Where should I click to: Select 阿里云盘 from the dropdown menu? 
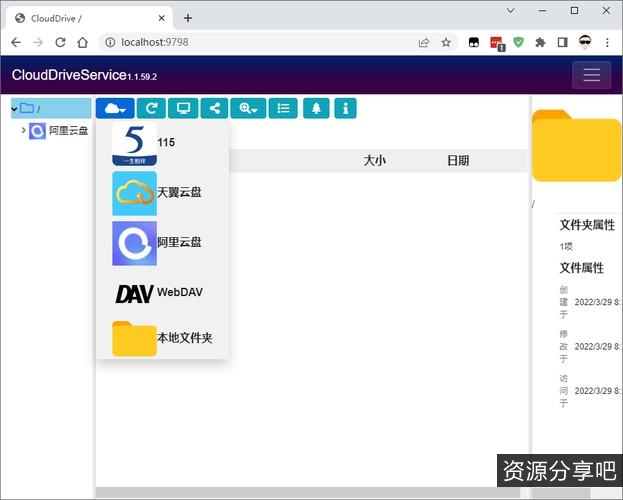tap(162, 243)
